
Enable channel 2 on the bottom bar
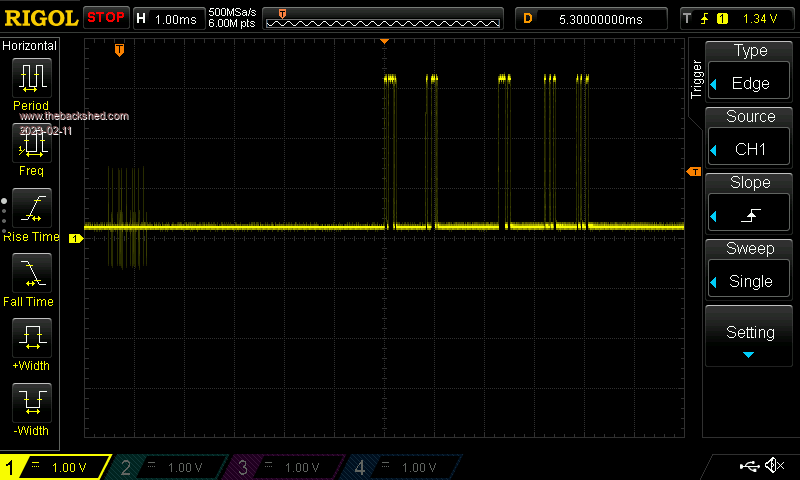point(172,467)
